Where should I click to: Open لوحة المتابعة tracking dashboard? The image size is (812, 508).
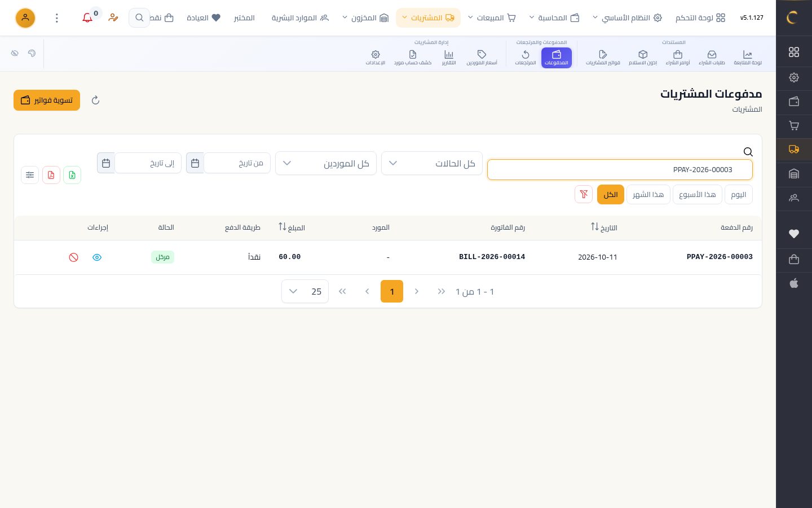tap(748, 58)
